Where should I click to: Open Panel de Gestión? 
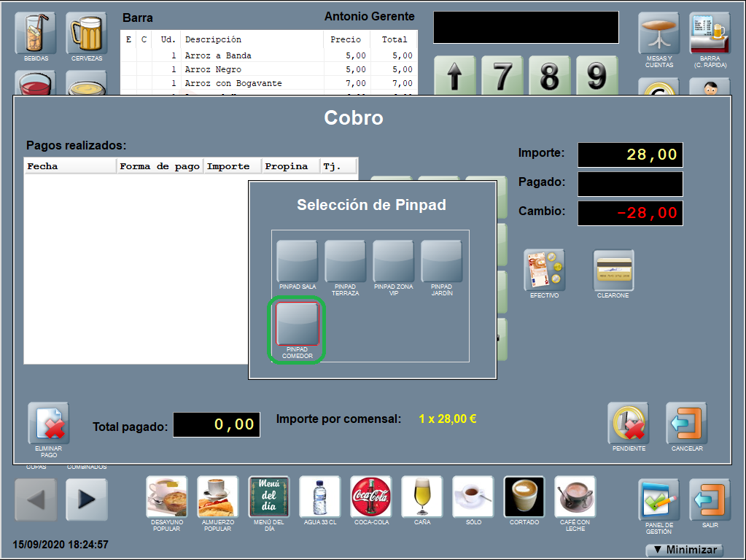pyautogui.click(x=658, y=500)
